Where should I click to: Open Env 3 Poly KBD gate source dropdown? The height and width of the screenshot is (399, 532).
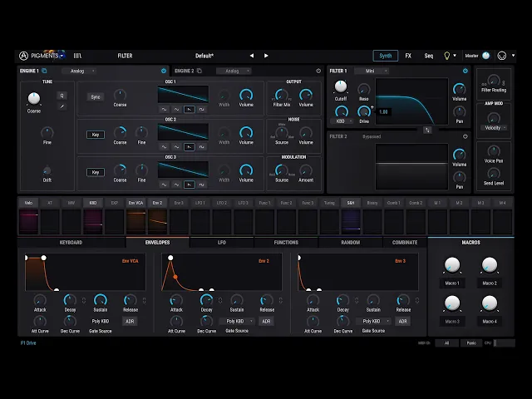pos(373,321)
